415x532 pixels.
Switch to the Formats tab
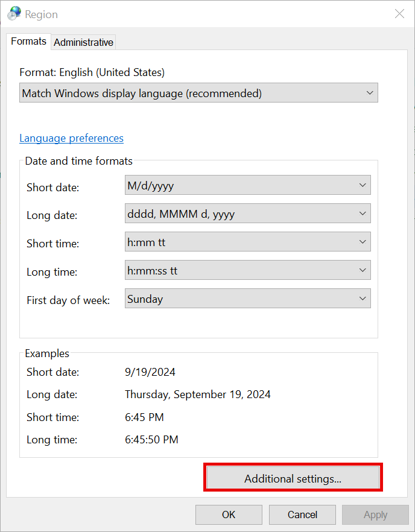(x=28, y=42)
